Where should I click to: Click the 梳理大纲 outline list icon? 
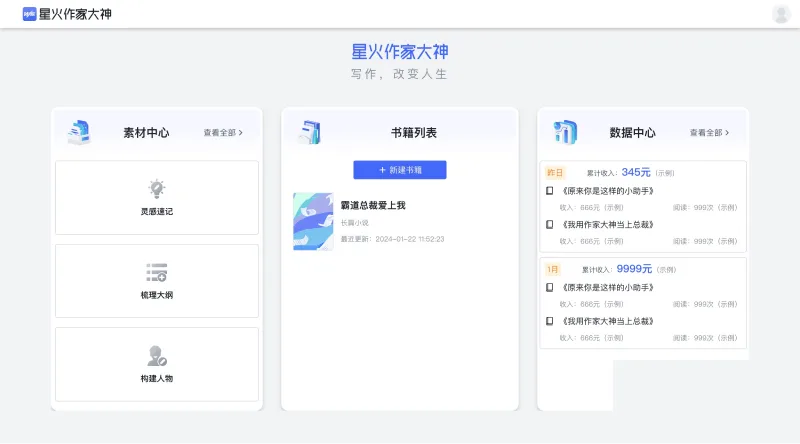pyautogui.click(x=157, y=273)
